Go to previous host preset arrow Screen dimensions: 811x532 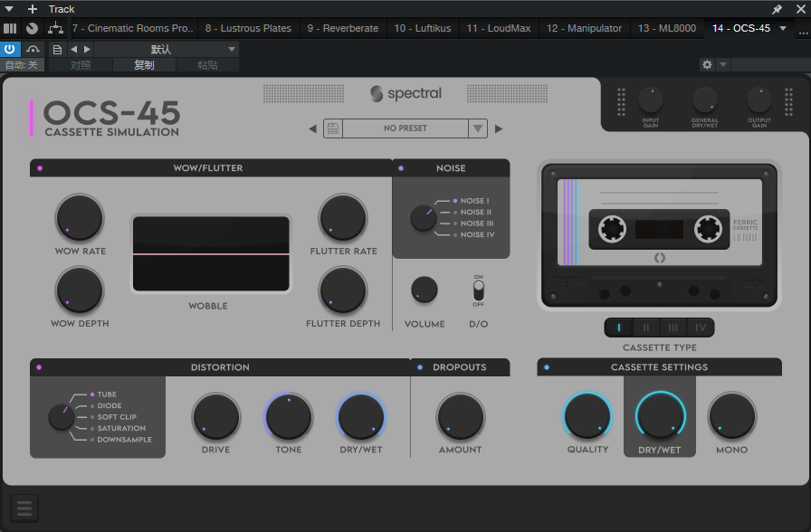tap(74, 49)
